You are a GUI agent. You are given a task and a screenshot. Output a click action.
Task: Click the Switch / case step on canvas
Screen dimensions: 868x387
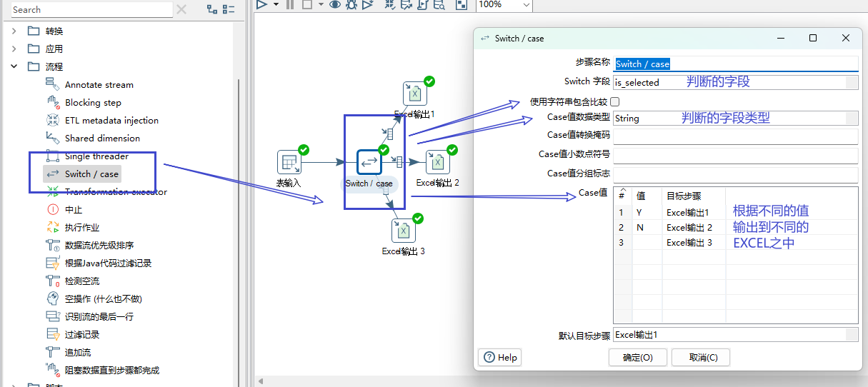click(x=369, y=162)
